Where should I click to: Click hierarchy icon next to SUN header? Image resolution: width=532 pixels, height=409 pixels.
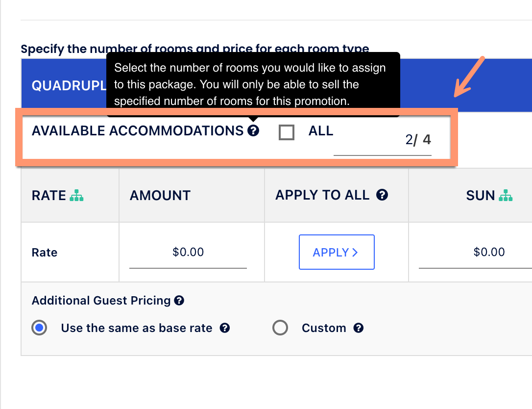506,196
